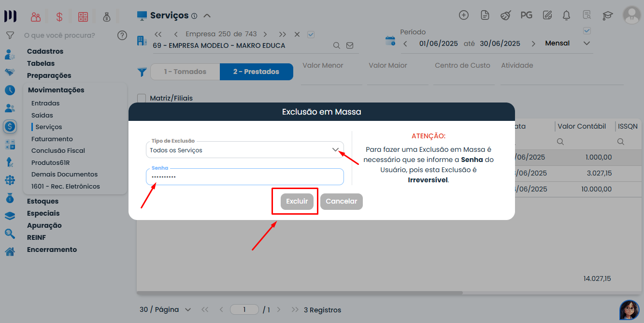This screenshot has height=323, width=644.
Task: Open the graduation cap training icon
Action: [607, 15]
